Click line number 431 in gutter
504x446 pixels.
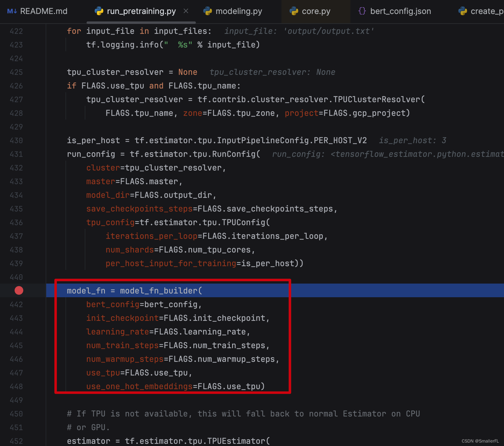(16, 154)
